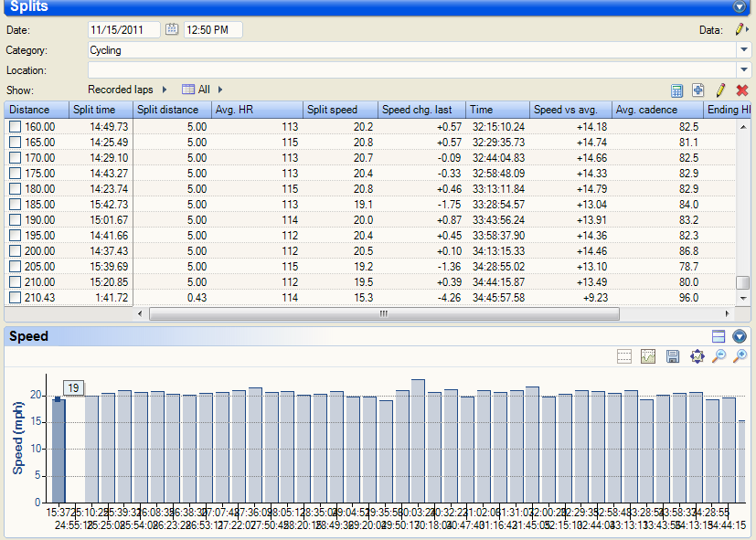Check the 185.00 distance row checkbox

click(16, 205)
